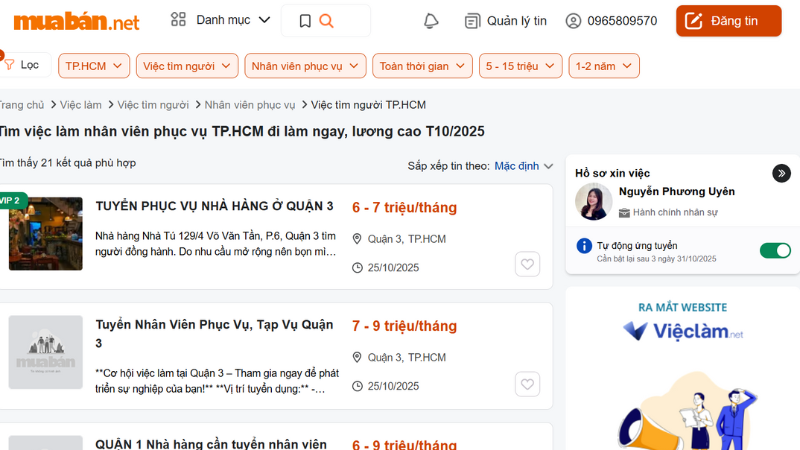Go to Việc làm breadcrumb
Viewport: 800px width, 450px height.
81,105
